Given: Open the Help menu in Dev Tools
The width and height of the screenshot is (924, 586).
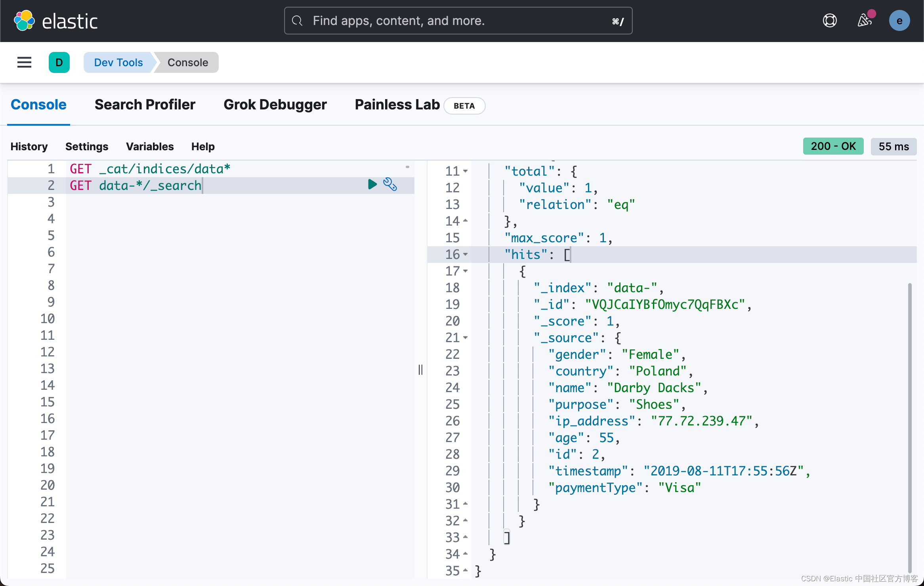Looking at the screenshot, I should (202, 147).
